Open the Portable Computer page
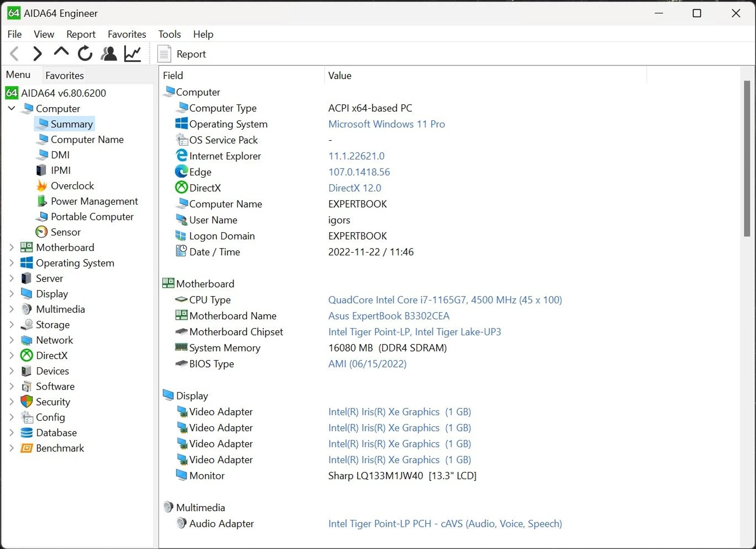 (92, 216)
